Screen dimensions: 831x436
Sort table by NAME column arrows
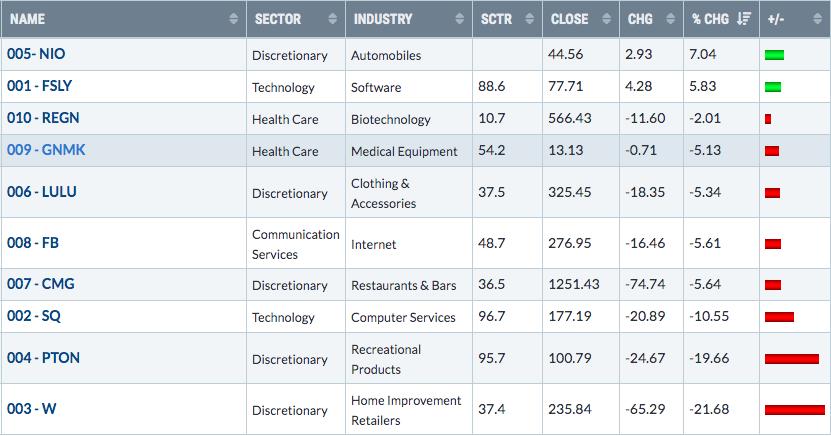pyautogui.click(x=233, y=19)
